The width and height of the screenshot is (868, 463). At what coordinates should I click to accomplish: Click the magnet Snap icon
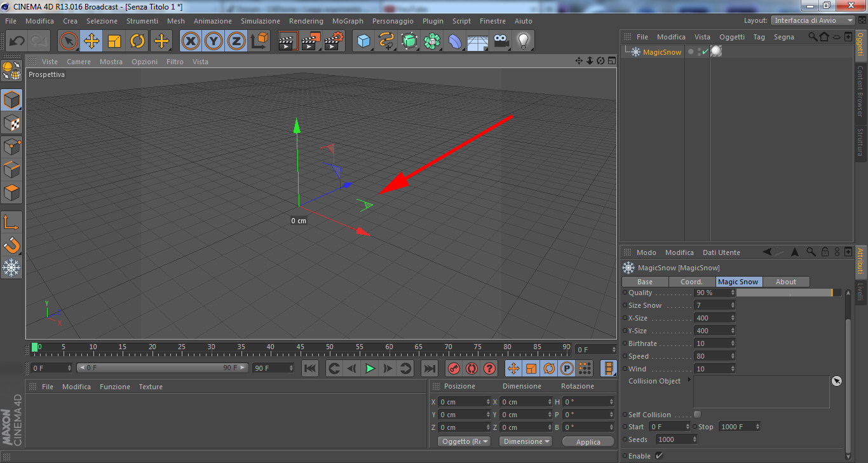click(x=11, y=245)
